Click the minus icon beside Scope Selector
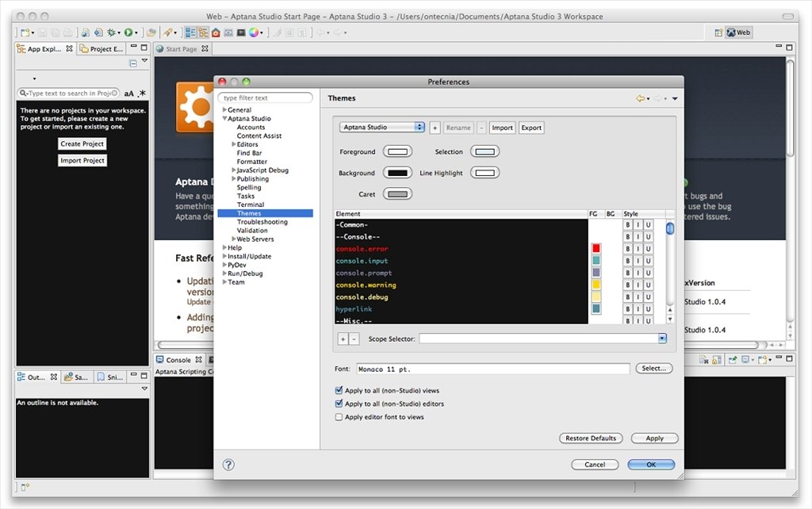812x509 pixels. tap(354, 339)
